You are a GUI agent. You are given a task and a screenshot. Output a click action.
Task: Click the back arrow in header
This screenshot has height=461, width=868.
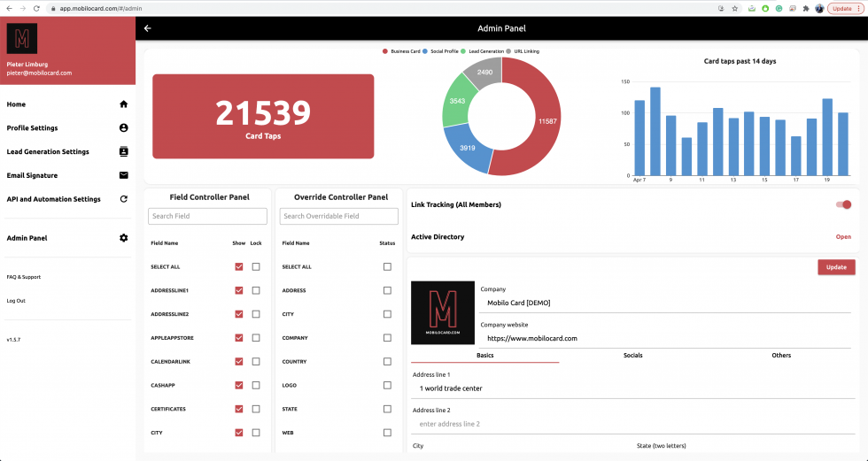[x=148, y=28]
